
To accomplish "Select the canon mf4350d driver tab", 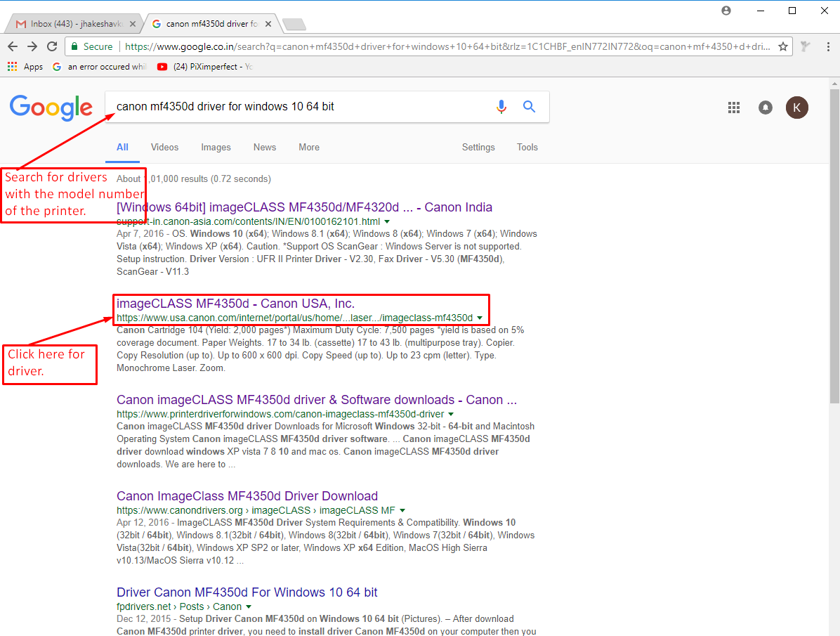I will click(211, 24).
